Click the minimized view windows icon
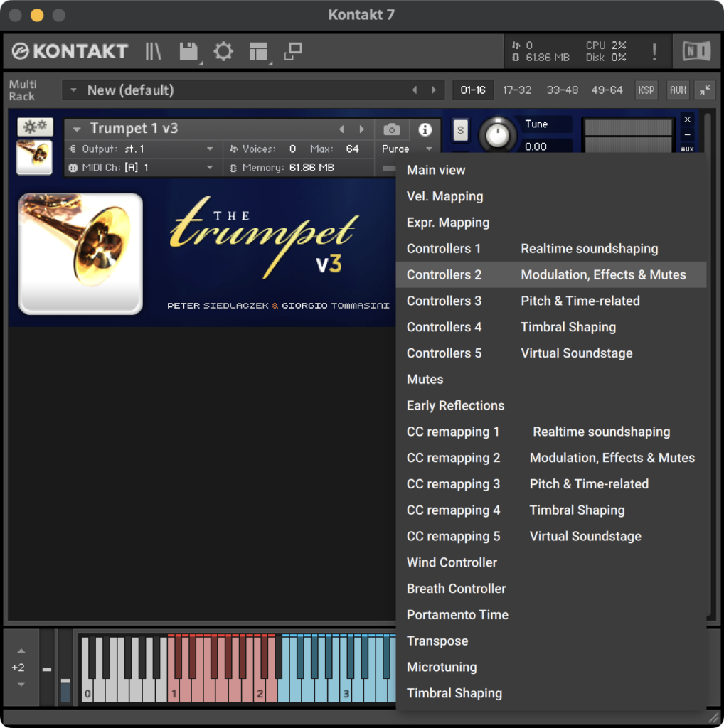Image resolution: width=724 pixels, height=728 pixels. [294, 51]
